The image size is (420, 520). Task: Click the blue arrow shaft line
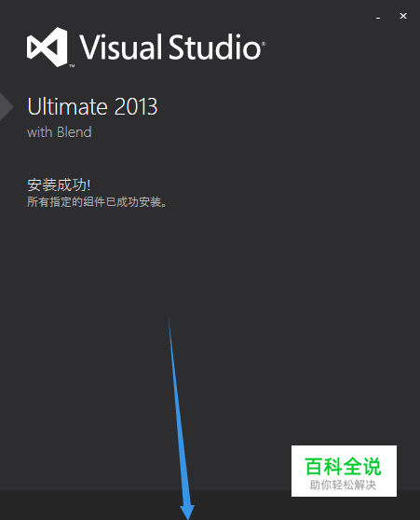click(177, 411)
